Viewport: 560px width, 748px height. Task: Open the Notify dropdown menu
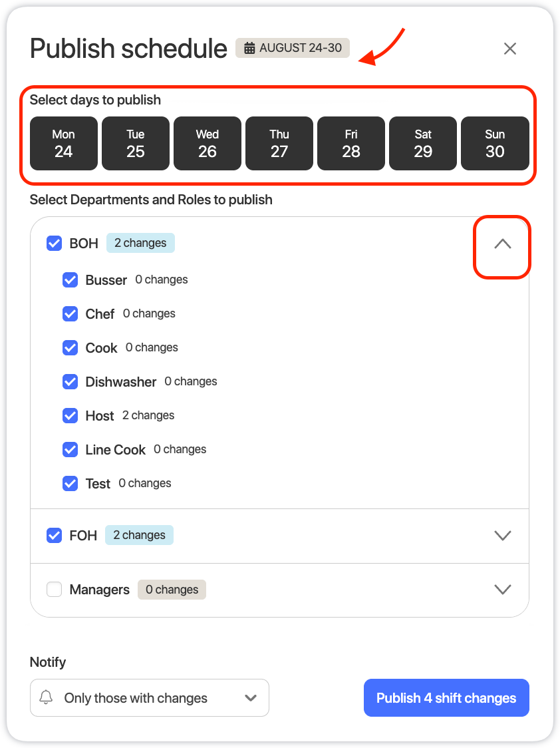coord(150,697)
